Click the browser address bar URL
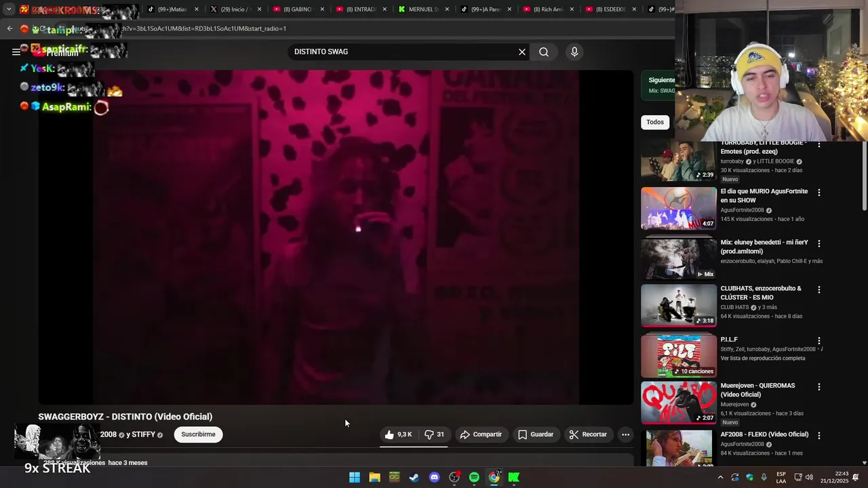Image resolution: width=868 pixels, height=488 pixels. click(x=203, y=28)
